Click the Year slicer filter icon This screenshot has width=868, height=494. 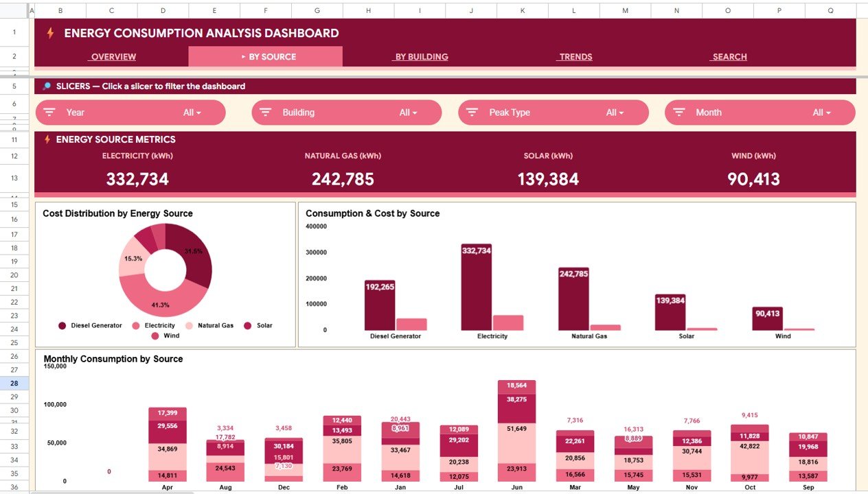point(49,113)
